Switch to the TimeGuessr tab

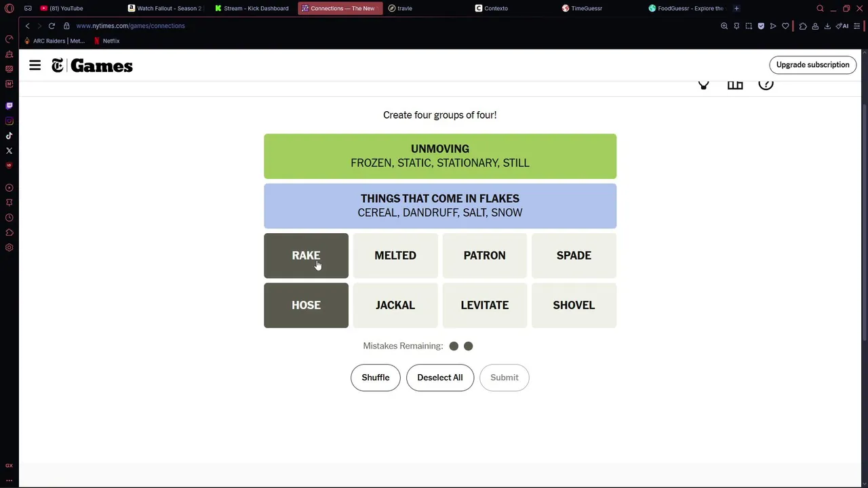(601, 8)
